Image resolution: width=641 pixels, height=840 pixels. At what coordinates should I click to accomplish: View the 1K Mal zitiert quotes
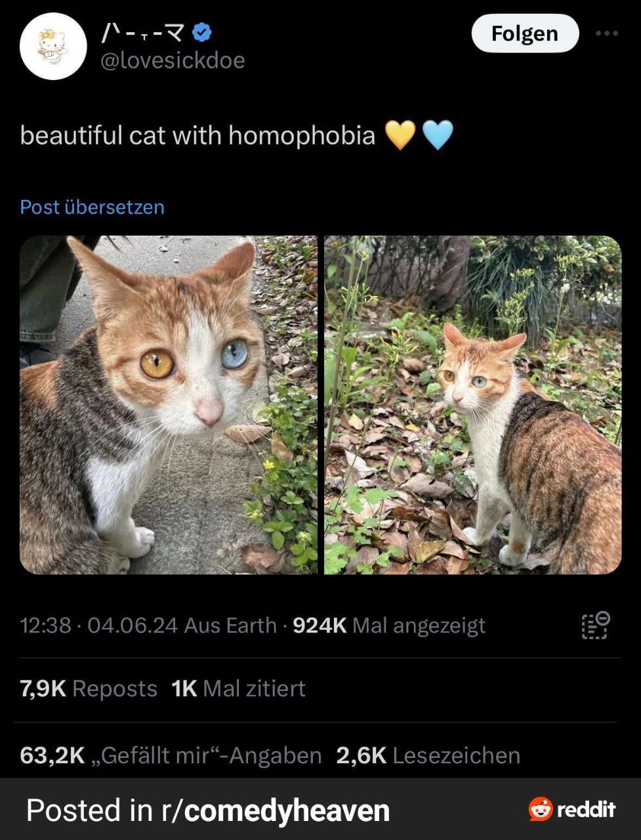[x=238, y=688]
